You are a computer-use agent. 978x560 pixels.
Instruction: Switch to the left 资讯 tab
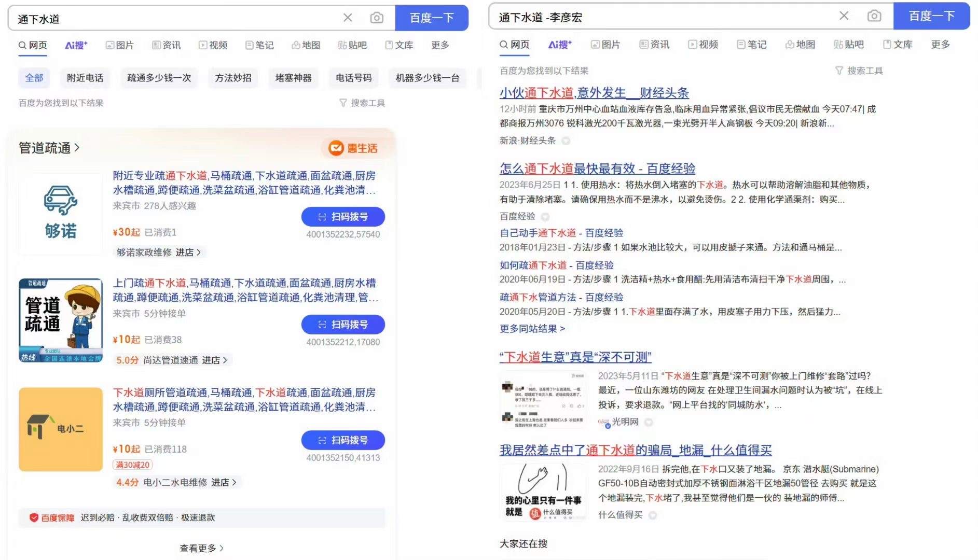click(167, 45)
